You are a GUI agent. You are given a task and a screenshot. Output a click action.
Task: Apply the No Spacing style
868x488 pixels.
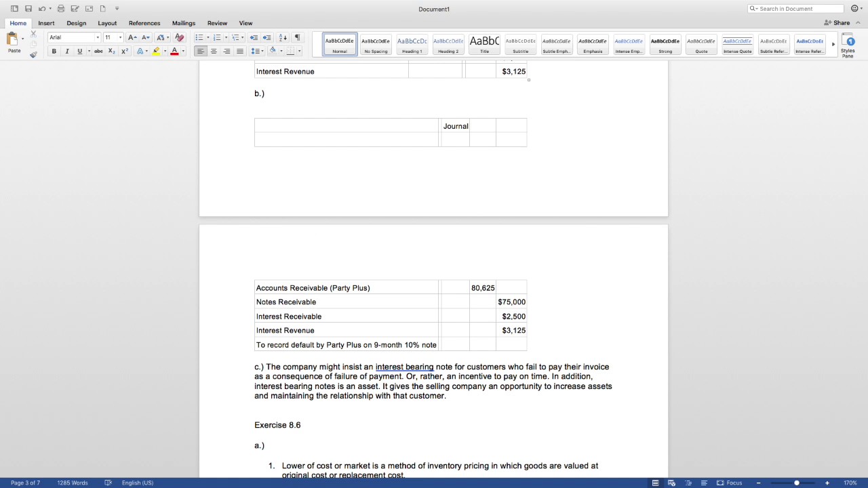[376, 45]
